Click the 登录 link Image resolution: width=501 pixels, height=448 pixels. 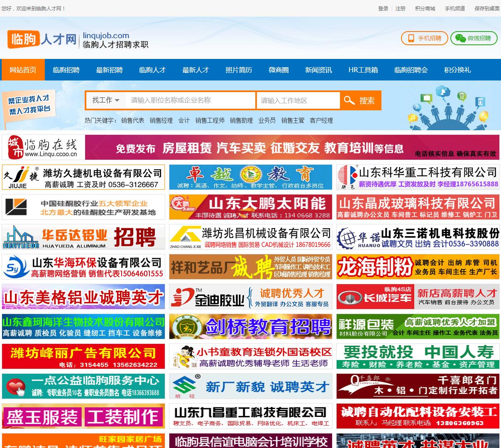click(x=383, y=8)
